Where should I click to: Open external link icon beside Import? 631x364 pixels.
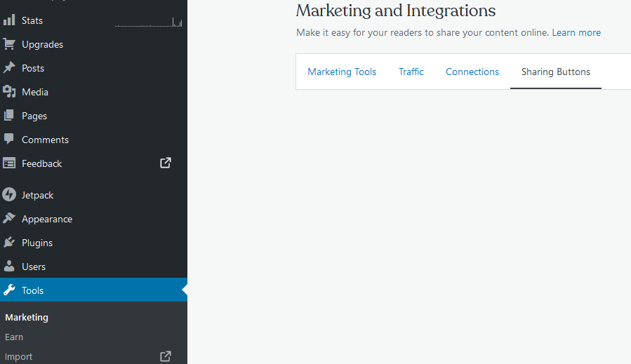tap(166, 356)
